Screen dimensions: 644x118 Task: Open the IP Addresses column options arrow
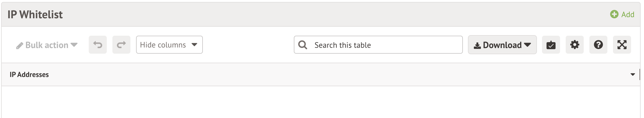633,75
